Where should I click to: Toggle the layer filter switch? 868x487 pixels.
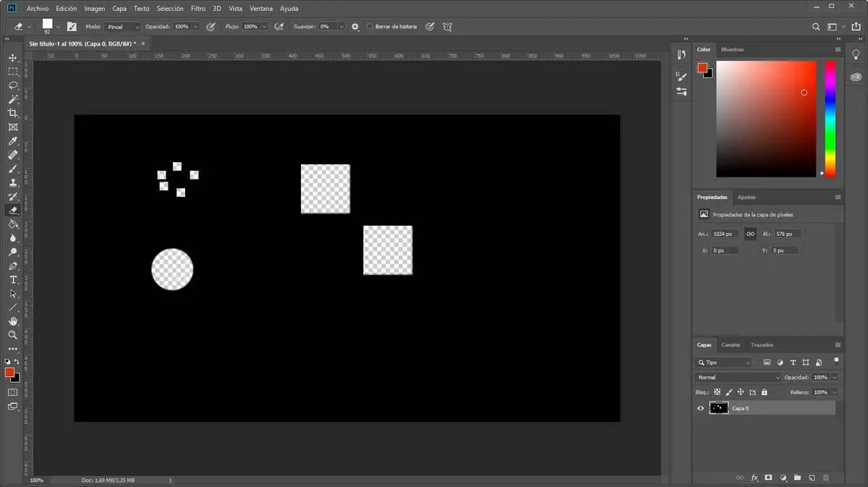click(836, 360)
